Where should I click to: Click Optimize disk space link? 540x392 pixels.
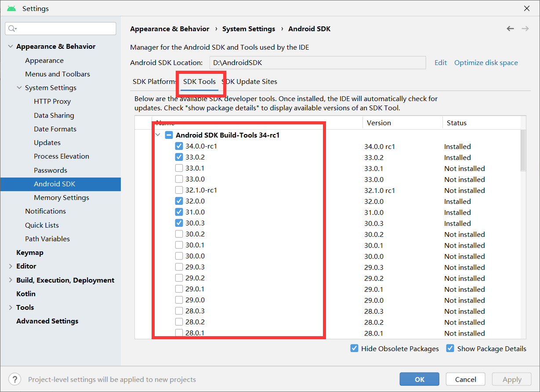[x=486, y=63]
